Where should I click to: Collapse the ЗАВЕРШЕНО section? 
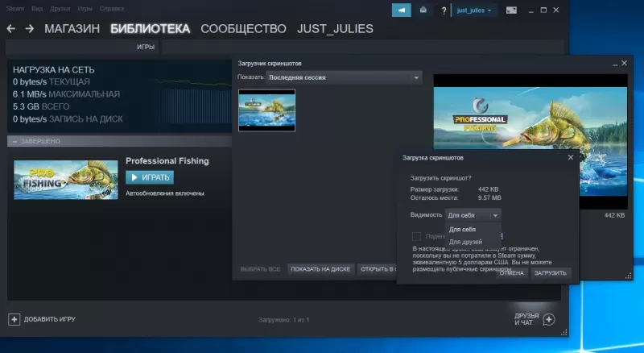(x=15, y=141)
